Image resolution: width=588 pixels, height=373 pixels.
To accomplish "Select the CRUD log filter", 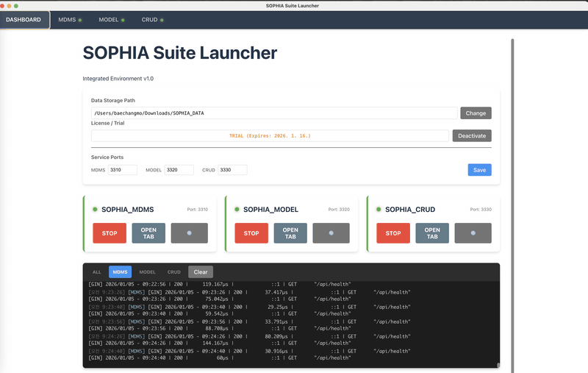I will pyautogui.click(x=173, y=272).
